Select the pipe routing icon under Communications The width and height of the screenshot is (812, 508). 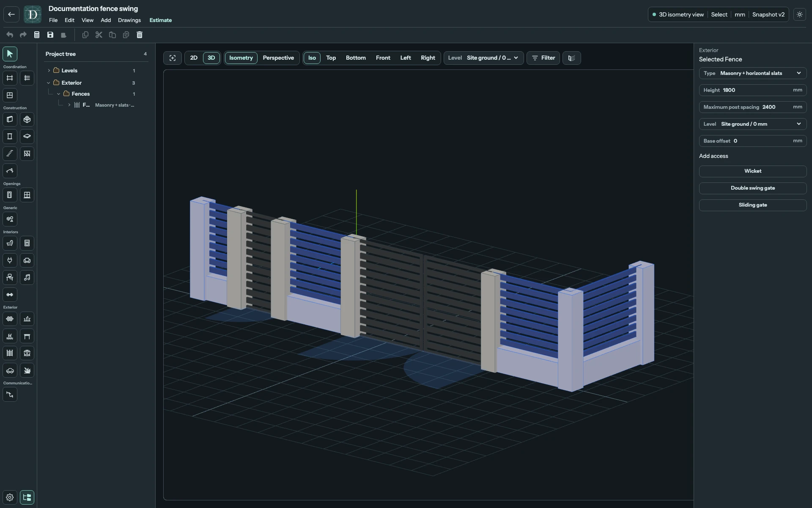pyautogui.click(x=10, y=395)
